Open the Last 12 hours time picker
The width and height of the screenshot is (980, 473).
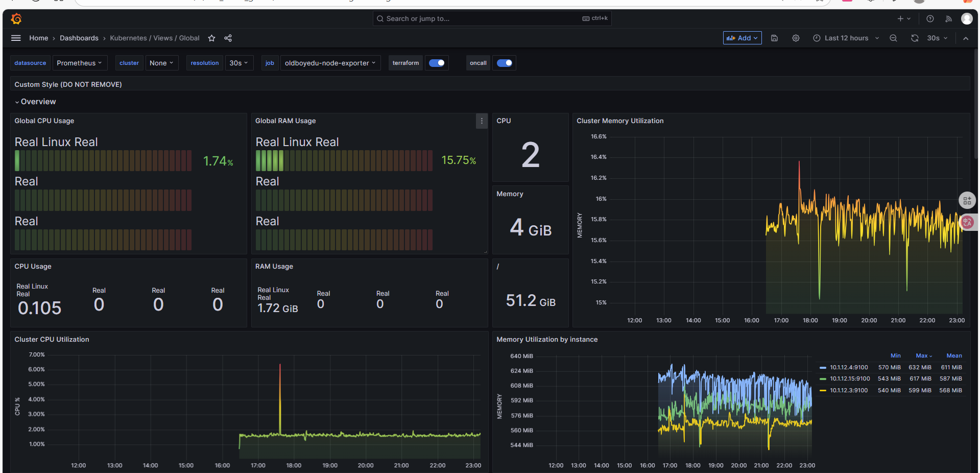coord(846,38)
